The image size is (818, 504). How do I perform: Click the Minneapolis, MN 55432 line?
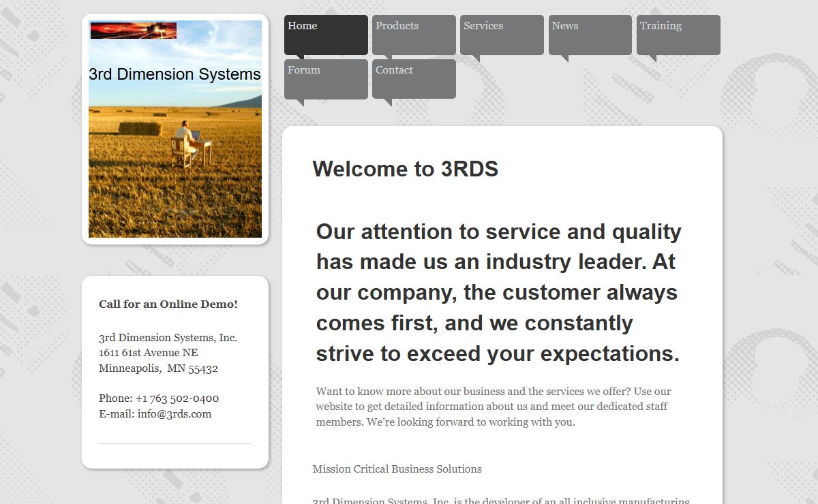point(158,368)
